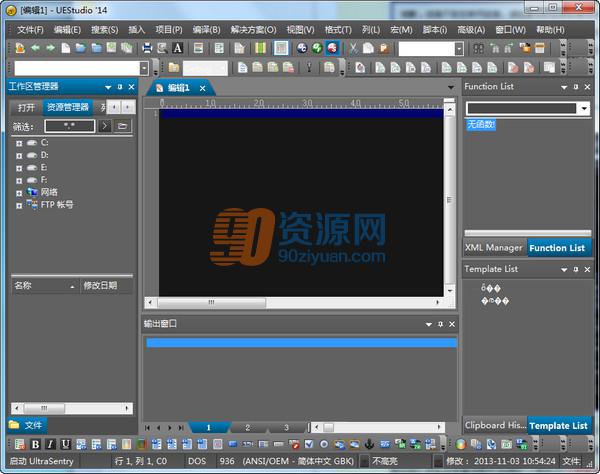The width and height of the screenshot is (600, 474).
Task: Open the 搜索(S) menu
Action: [x=104, y=29]
